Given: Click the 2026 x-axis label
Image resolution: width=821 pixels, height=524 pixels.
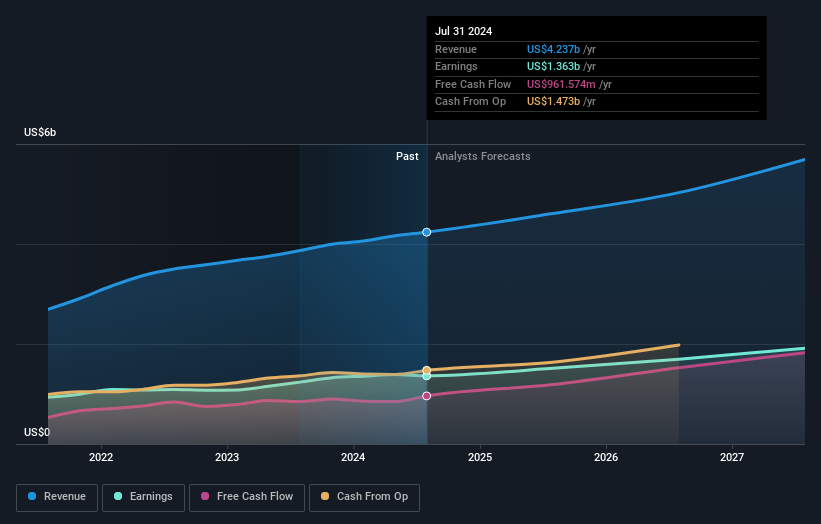Looking at the screenshot, I should coord(606,457).
